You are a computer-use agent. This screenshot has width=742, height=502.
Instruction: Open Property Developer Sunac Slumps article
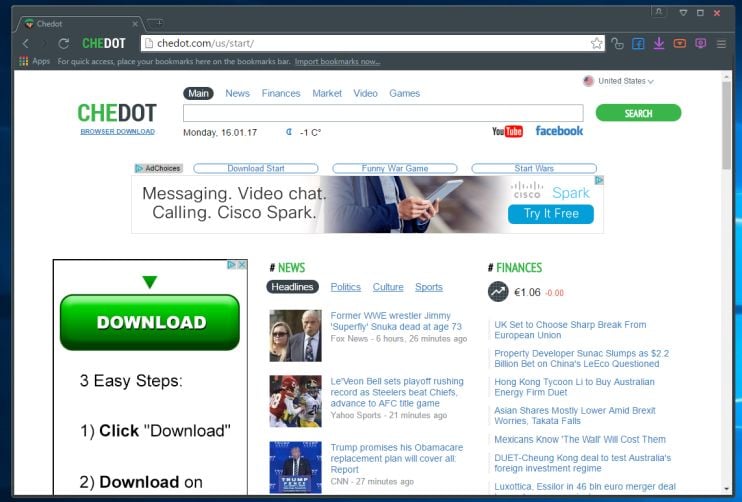[582, 358]
